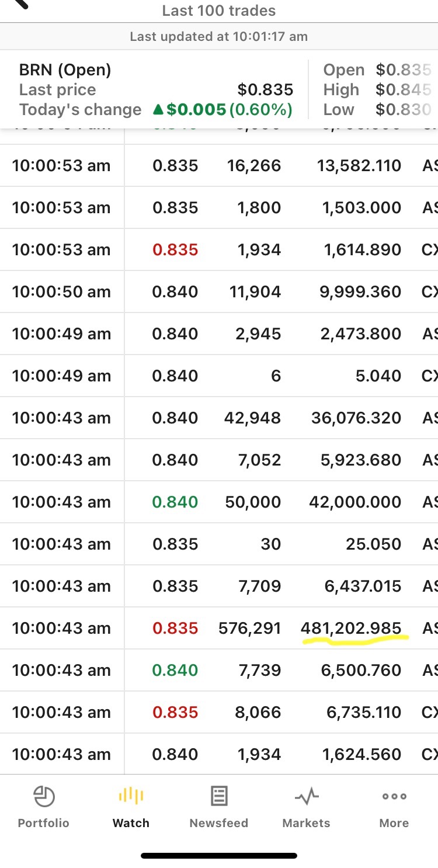Go to the Markets tab label

[307, 823]
